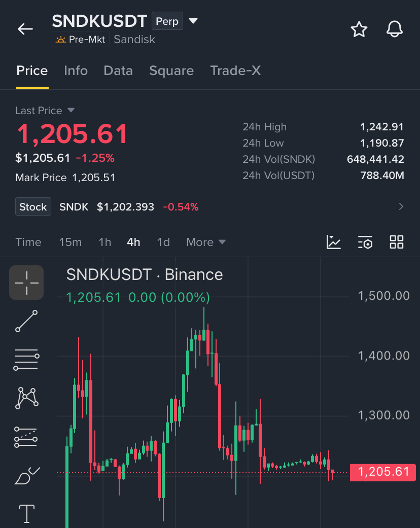Viewport: 420px width, 528px height.
Task: Select the text annotation tool
Action: [x=26, y=514]
